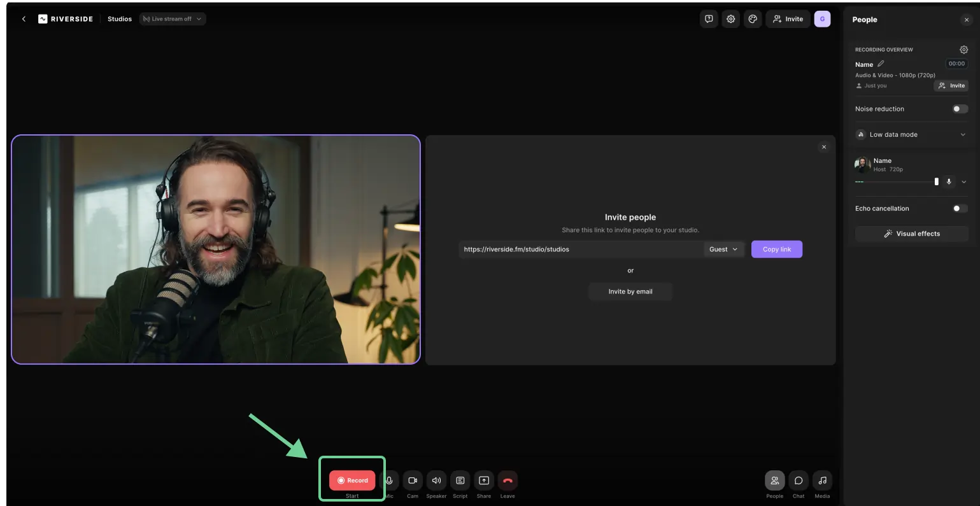Screen dimensions: 980x506
Task: Click the recording settings gear in the People panel
Action: tap(963, 49)
